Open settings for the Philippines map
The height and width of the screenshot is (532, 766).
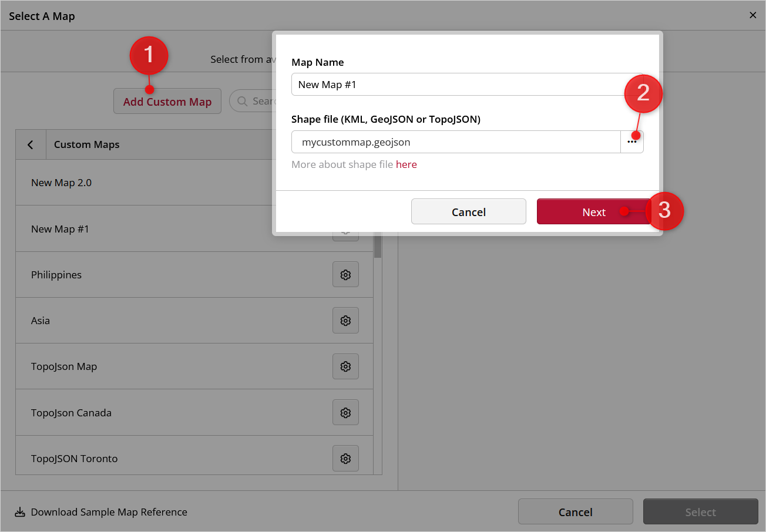pyautogui.click(x=345, y=274)
